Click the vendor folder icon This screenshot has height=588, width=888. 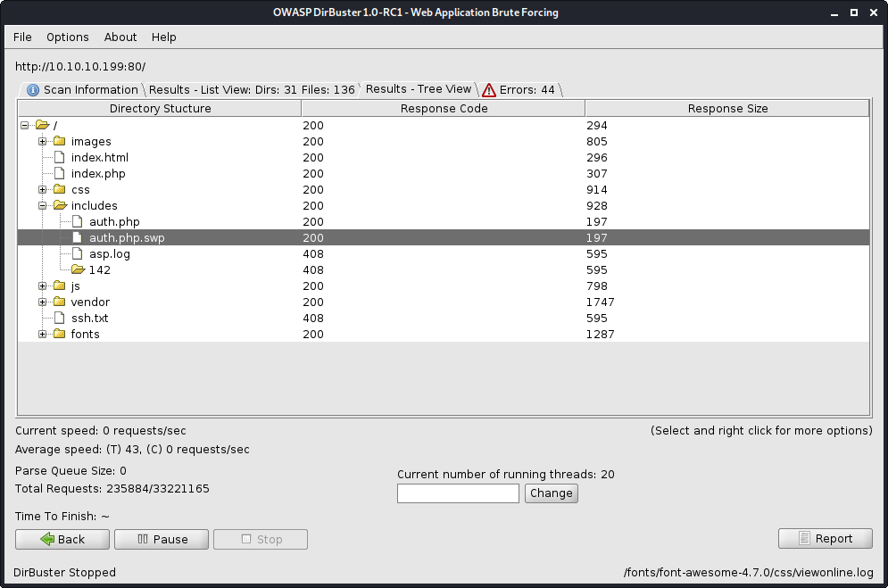[59, 302]
